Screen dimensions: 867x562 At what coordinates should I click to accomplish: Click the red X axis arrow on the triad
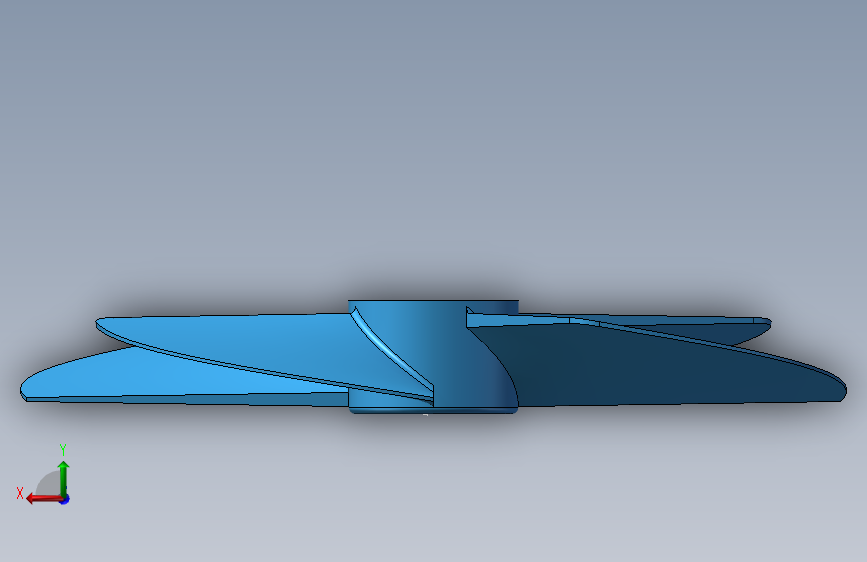(x=44, y=499)
